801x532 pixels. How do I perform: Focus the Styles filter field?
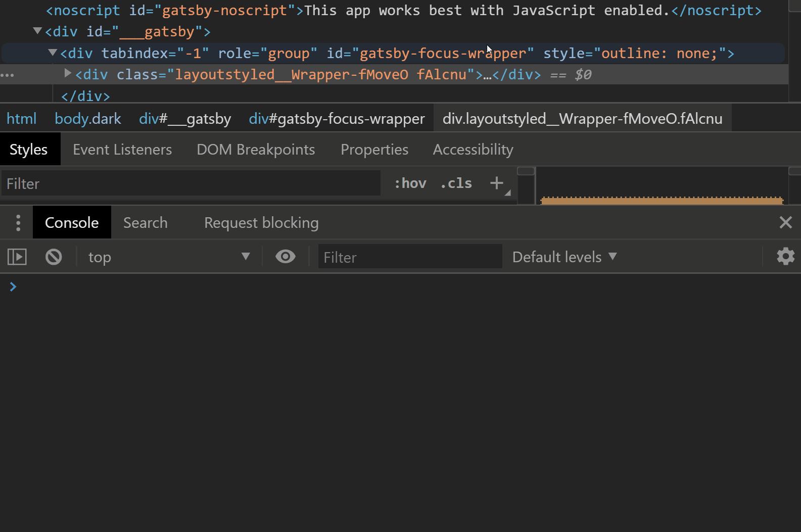click(x=191, y=183)
